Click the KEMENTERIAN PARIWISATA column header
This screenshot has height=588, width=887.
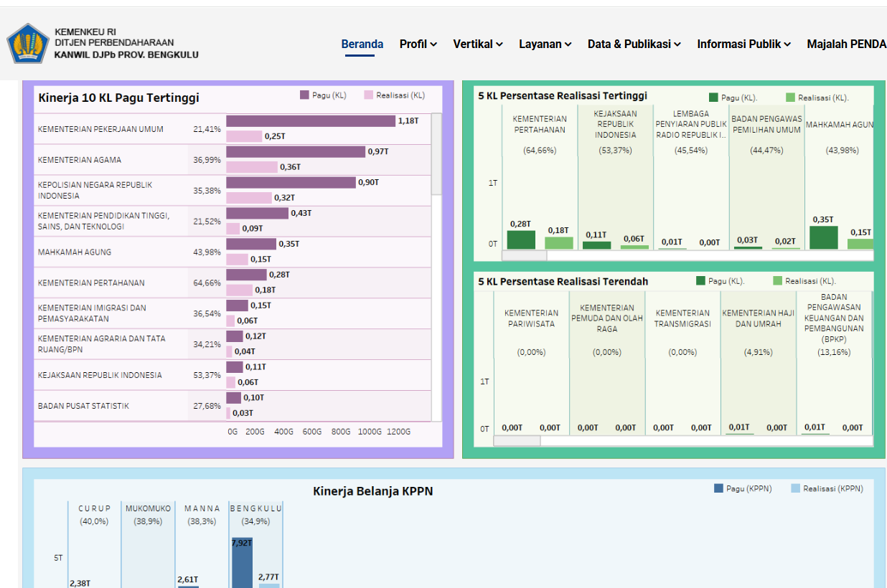coord(531,318)
